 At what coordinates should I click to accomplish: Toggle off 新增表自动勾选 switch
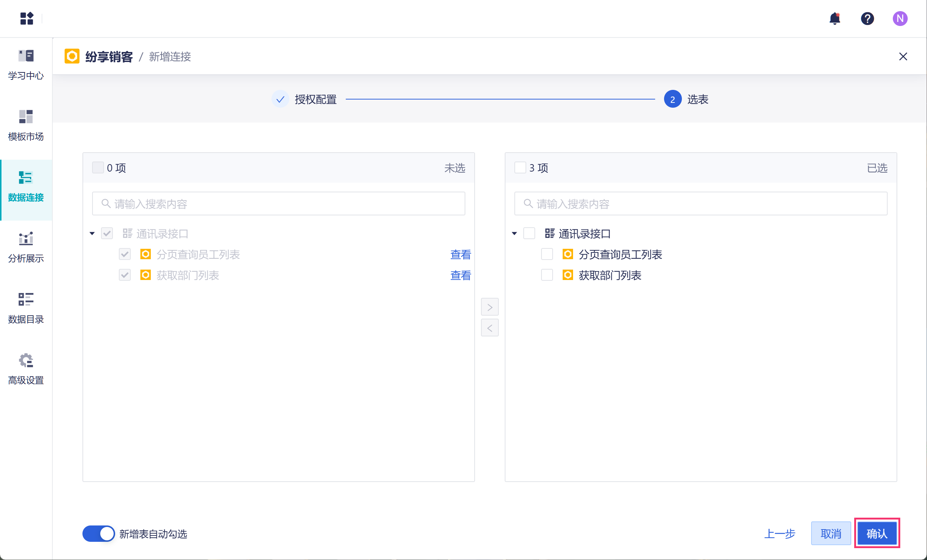98,533
